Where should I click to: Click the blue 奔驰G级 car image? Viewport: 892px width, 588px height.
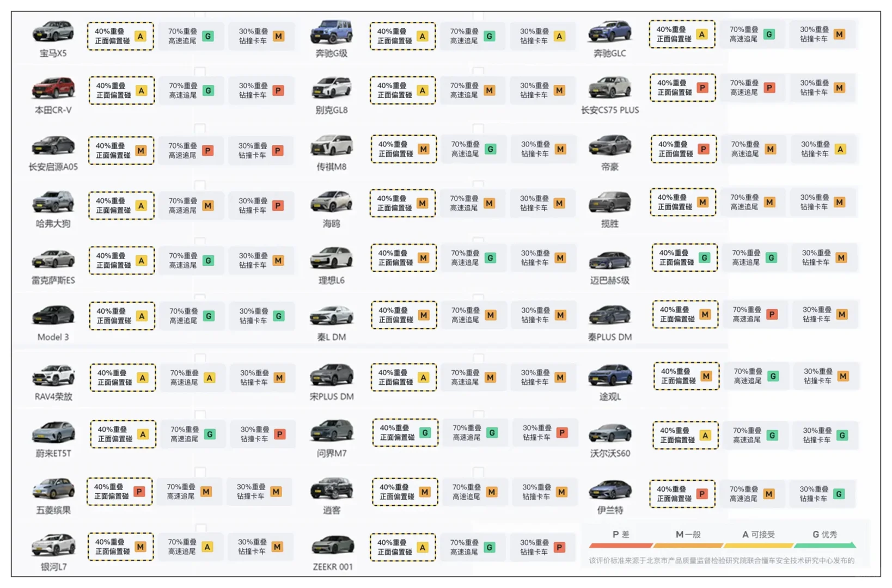(331, 32)
